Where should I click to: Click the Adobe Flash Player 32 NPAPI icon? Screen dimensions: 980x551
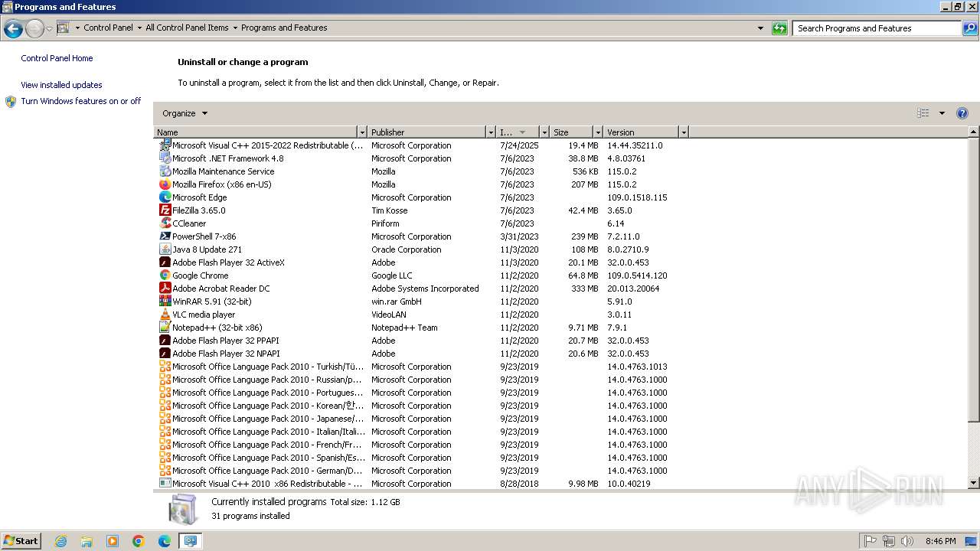click(x=165, y=354)
